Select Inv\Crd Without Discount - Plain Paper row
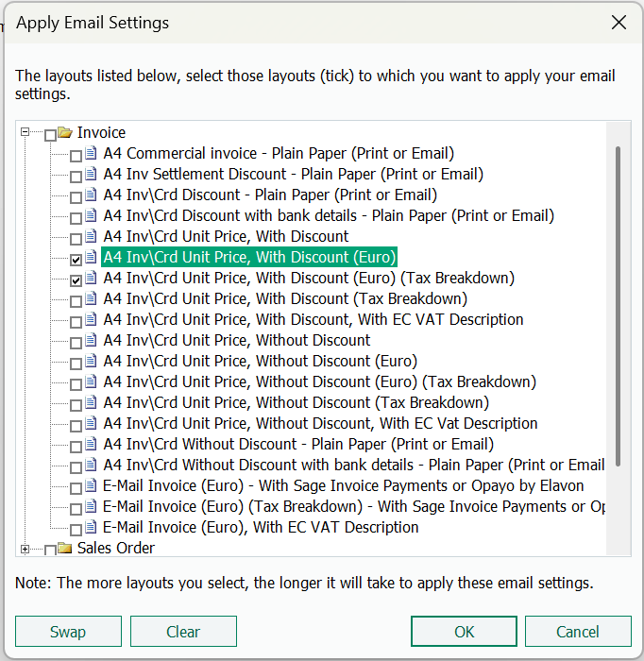Viewport: 644px width, 661px height. (298, 444)
